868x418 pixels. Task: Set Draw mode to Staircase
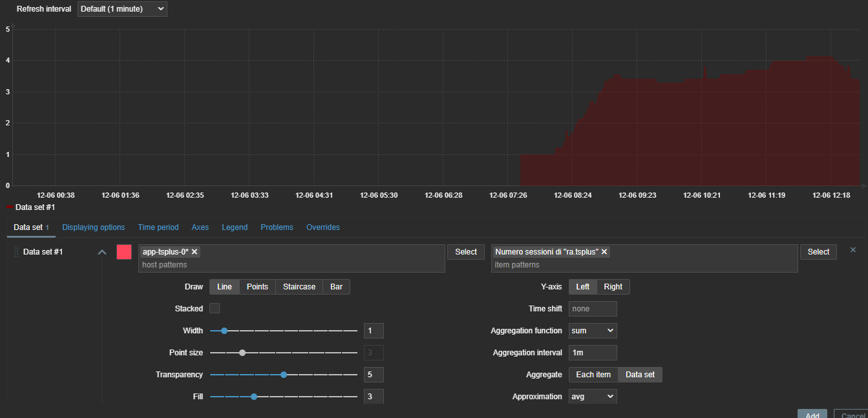(x=299, y=287)
